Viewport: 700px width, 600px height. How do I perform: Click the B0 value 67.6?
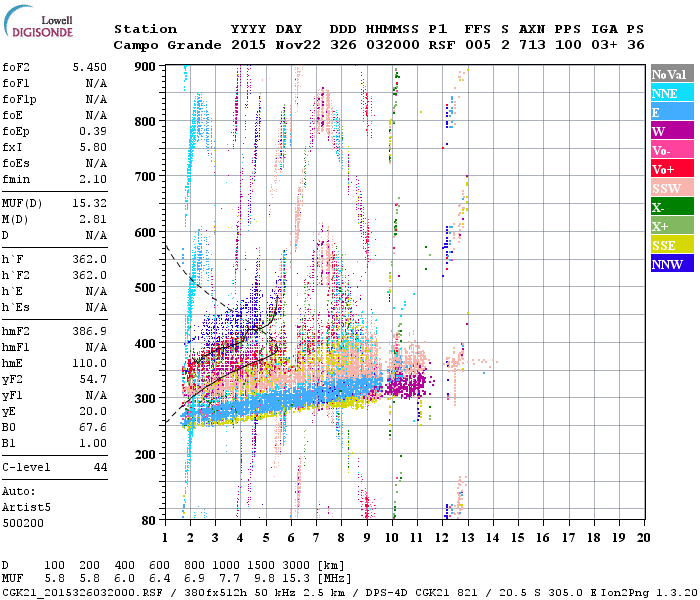click(93, 427)
